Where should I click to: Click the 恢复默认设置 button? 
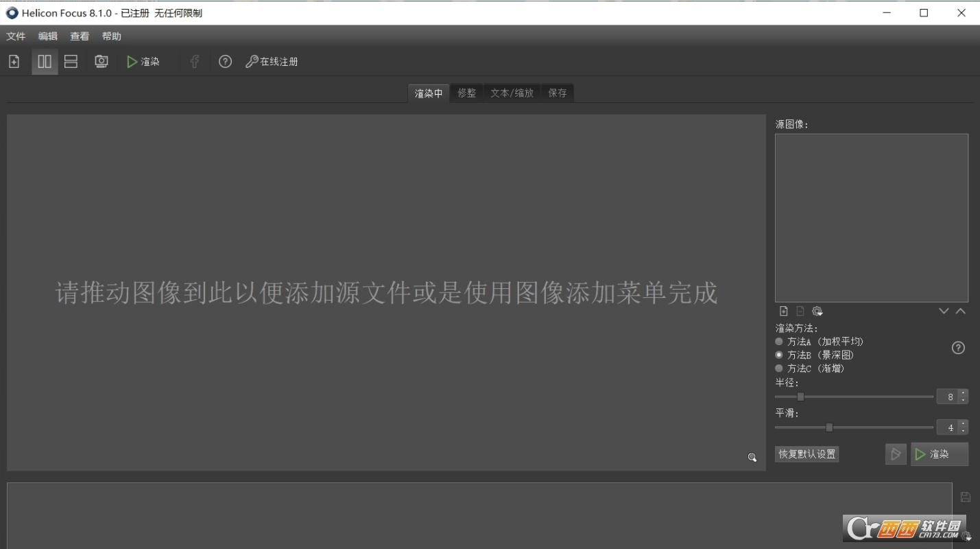click(x=806, y=454)
